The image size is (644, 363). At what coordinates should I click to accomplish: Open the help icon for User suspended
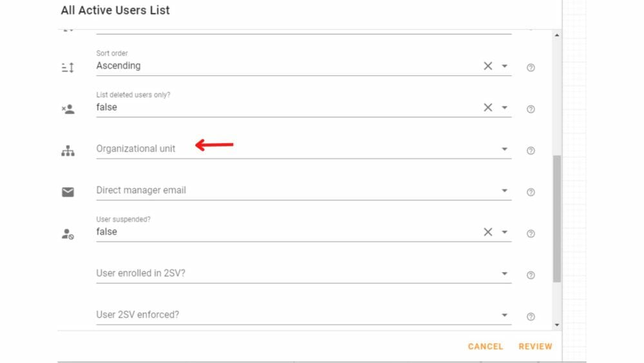tap(531, 233)
